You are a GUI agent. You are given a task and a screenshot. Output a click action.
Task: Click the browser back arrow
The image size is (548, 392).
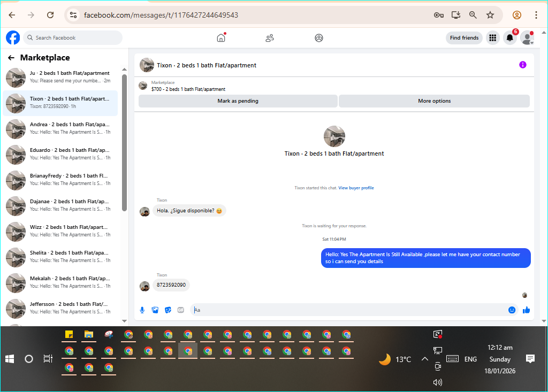coord(12,15)
